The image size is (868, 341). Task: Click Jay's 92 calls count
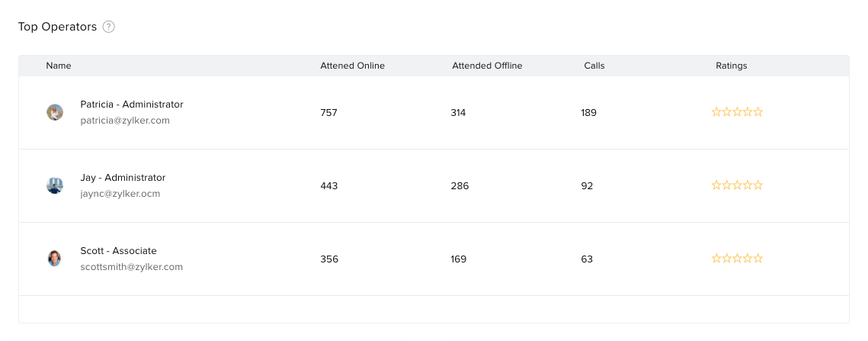[x=587, y=186]
